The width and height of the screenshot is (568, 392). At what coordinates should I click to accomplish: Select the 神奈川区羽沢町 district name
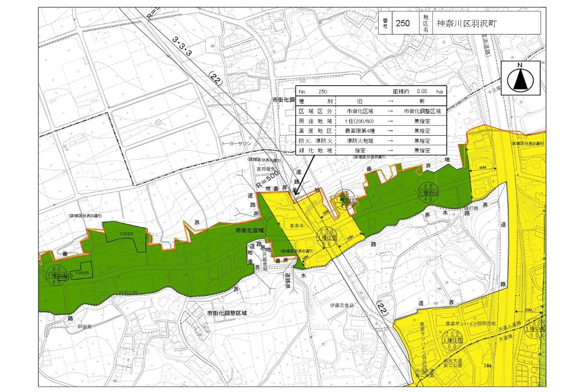click(466, 23)
